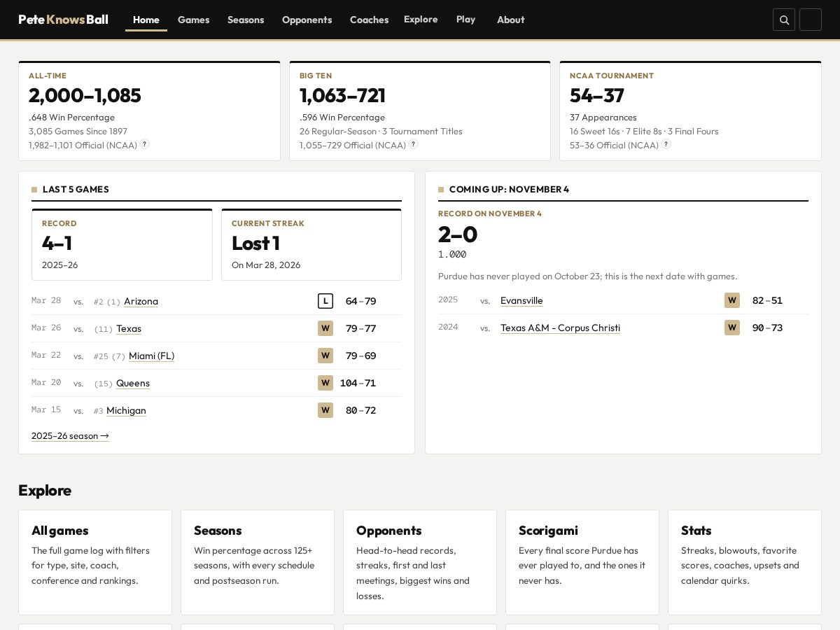
Task: Click the Current Streak Lost 1 card
Action: pyautogui.click(x=311, y=244)
